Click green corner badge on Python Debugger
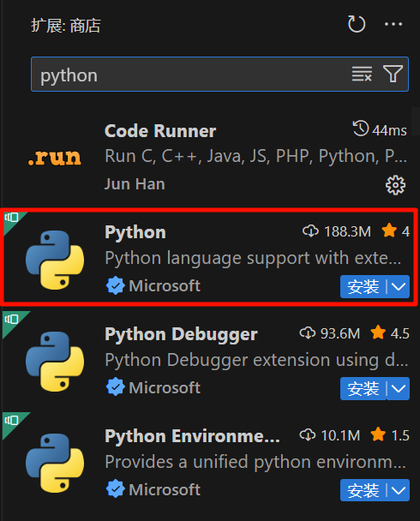Screen dimensions: 420x521 pyautogui.click(x=12, y=320)
